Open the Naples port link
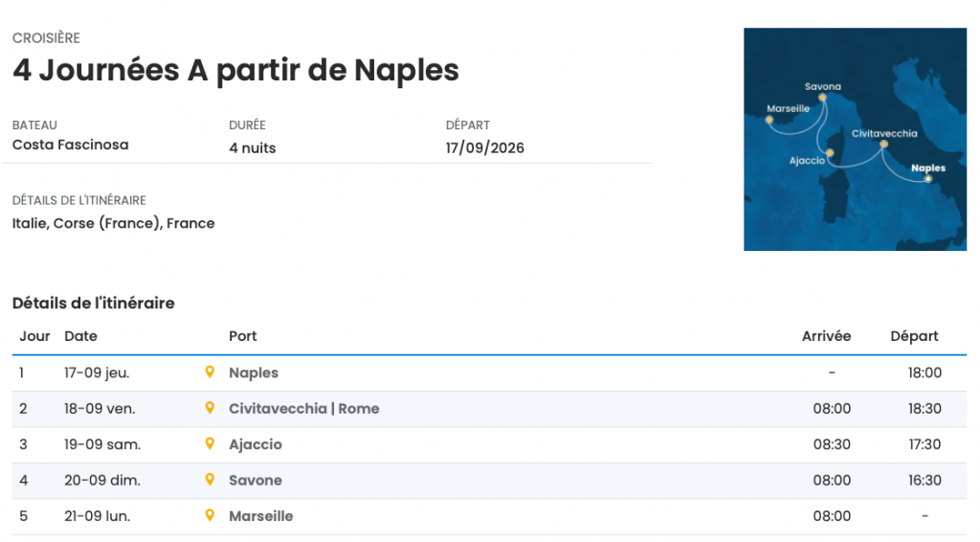The width and height of the screenshot is (980, 542). (254, 373)
